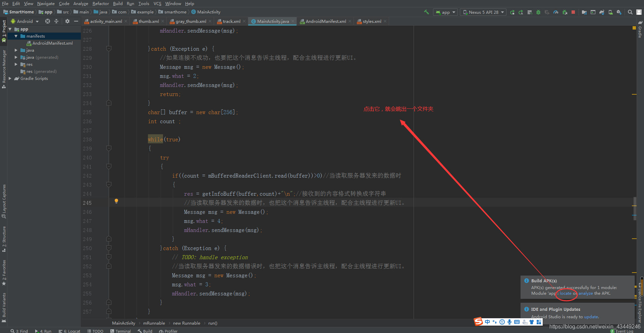Expand the java (generated) folder arrow
The height and width of the screenshot is (333, 644).
pos(16,57)
